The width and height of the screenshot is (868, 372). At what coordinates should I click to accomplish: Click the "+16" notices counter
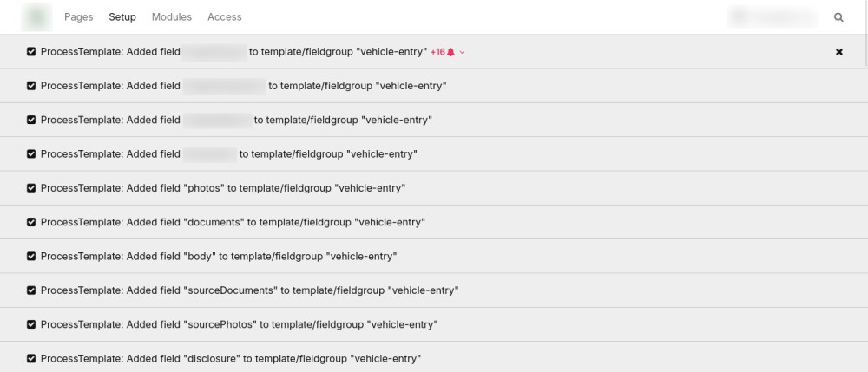pos(437,52)
